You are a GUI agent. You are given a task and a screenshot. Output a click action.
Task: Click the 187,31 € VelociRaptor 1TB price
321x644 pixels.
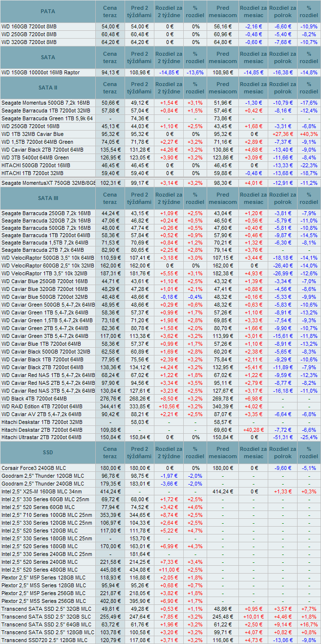tap(110, 273)
